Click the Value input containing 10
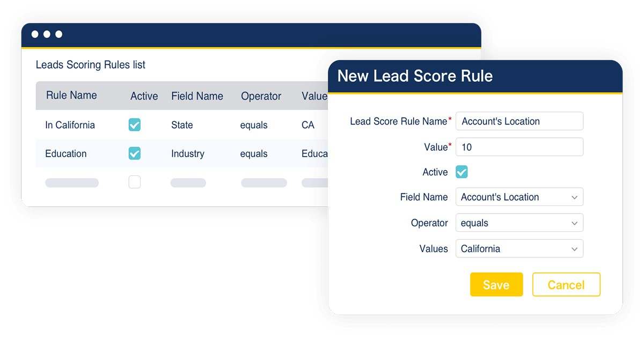The width and height of the screenshot is (644, 338). coord(519,146)
